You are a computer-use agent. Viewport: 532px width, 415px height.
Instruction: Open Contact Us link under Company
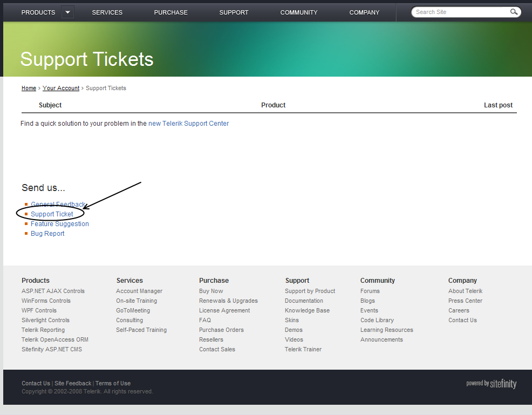pyautogui.click(x=463, y=320)
